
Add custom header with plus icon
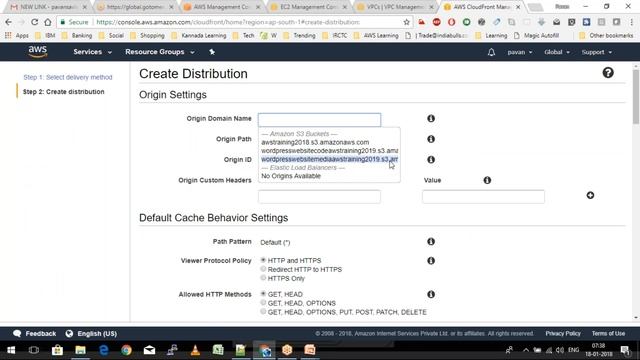[590, 196]
